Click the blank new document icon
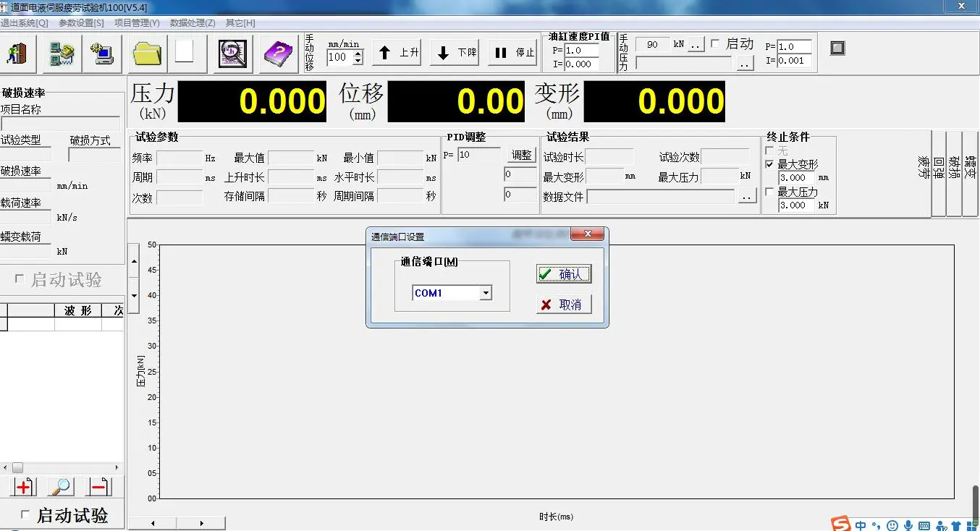Screen dimensions: 980x531 [185, 51]
